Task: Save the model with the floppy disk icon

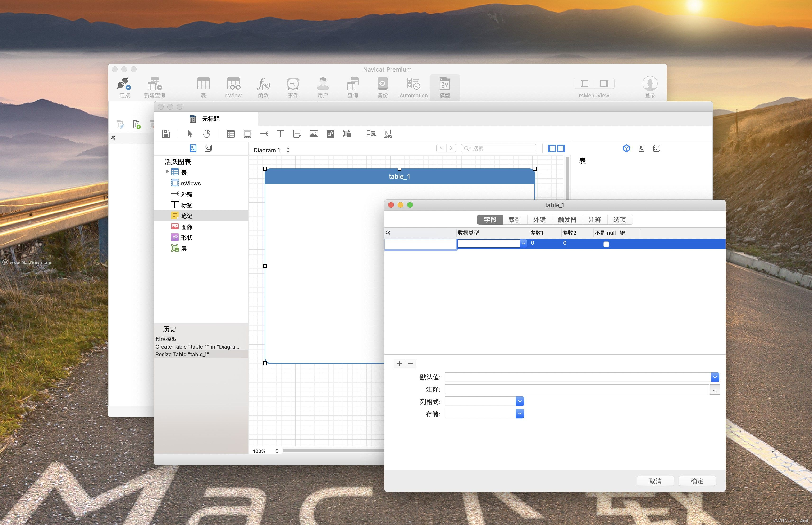Action: click(166, 134)
